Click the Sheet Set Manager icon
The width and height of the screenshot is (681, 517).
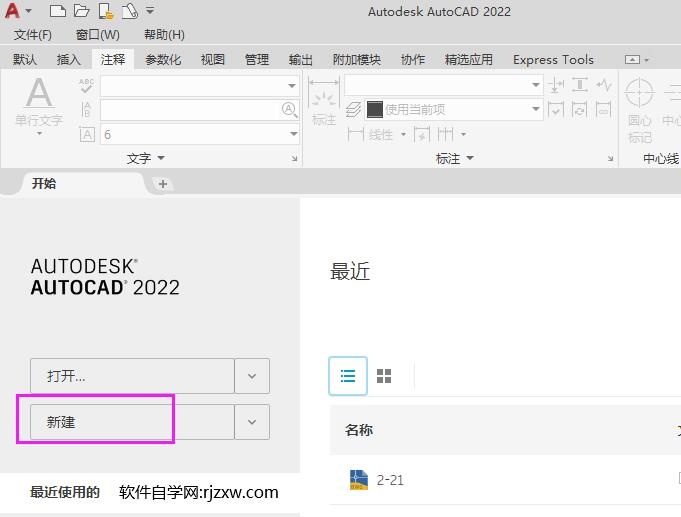[x=129, y=11]
